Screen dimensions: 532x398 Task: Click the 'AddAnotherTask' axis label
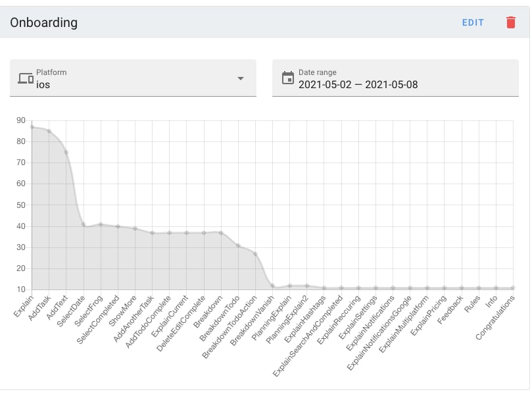pyautogui.click(x=133, y=318)
